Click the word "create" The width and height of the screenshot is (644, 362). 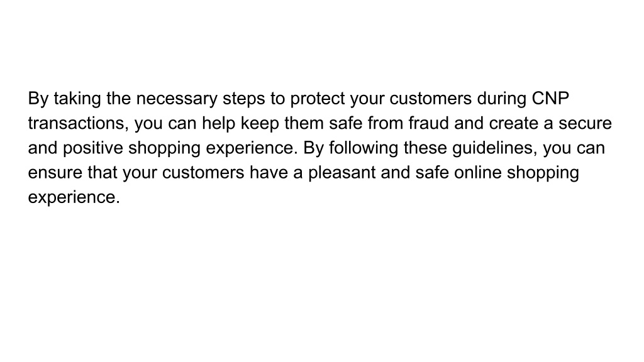click(x=513, y=123)
